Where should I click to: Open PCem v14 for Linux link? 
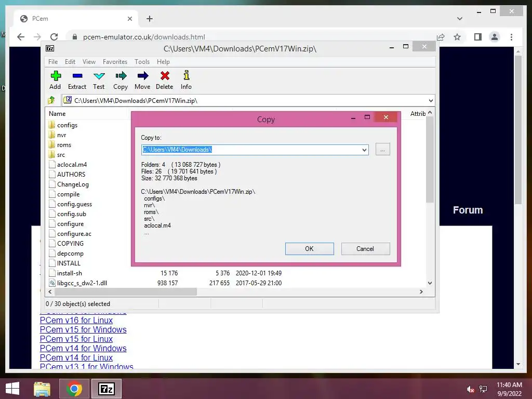click(x=76, y=357)
